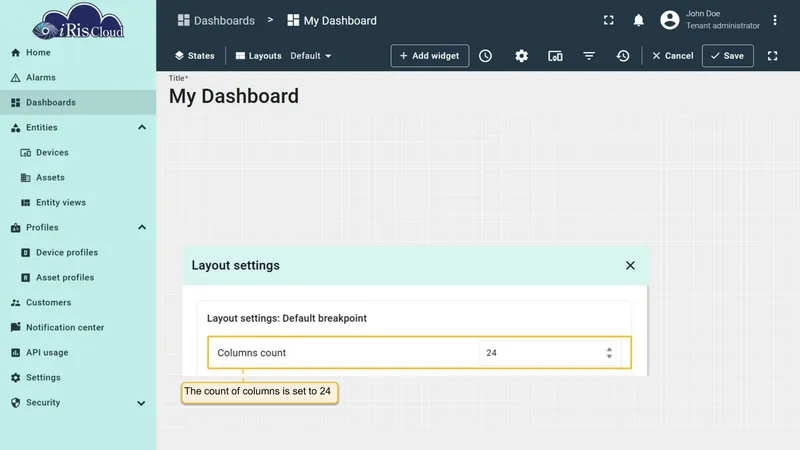Open Devices under Entities
Image resolution: width=800 pixels, height=450 pixels.
coord(78,153)
